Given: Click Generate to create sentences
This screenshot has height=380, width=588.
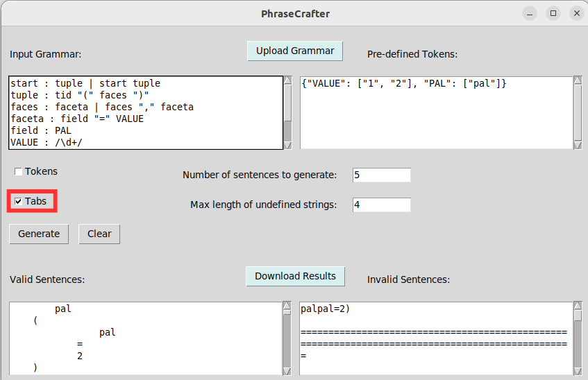Looking at the screenshot, I should [x=39, y=234].
